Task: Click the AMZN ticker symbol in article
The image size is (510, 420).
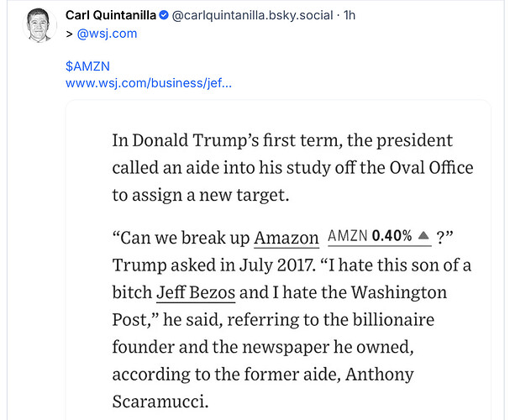Action: [x=347, y=236]
